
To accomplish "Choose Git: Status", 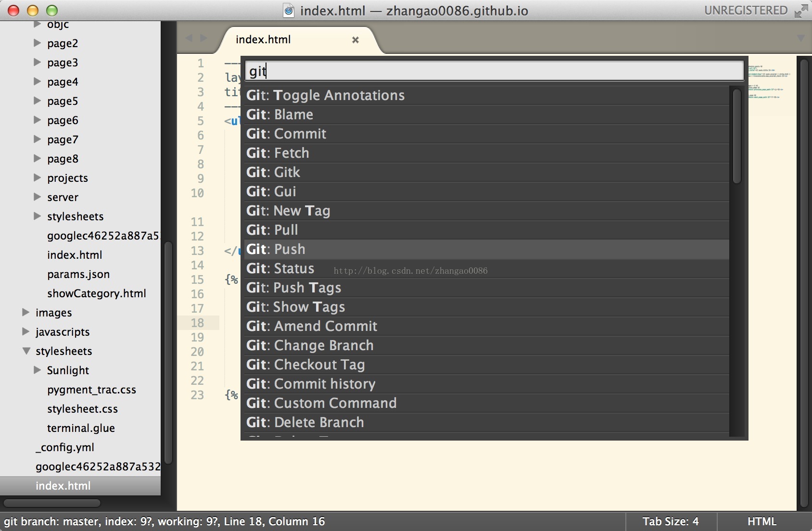I will pos(487,268).
